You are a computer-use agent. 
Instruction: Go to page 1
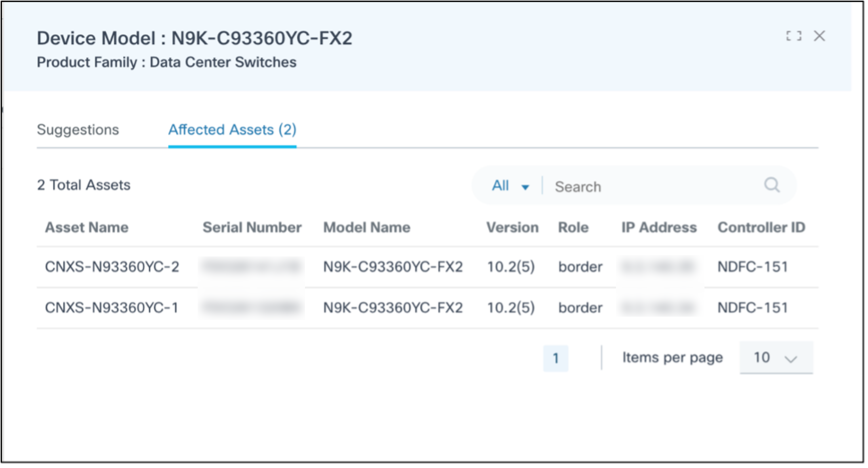point(555,358)
